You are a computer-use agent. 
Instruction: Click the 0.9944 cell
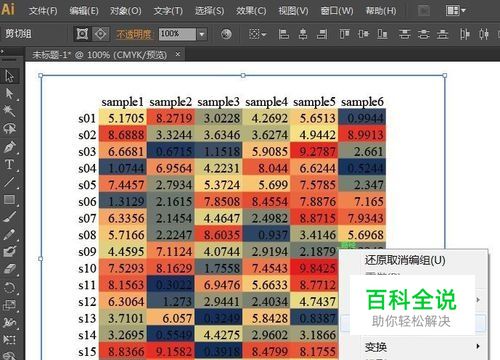362,118
